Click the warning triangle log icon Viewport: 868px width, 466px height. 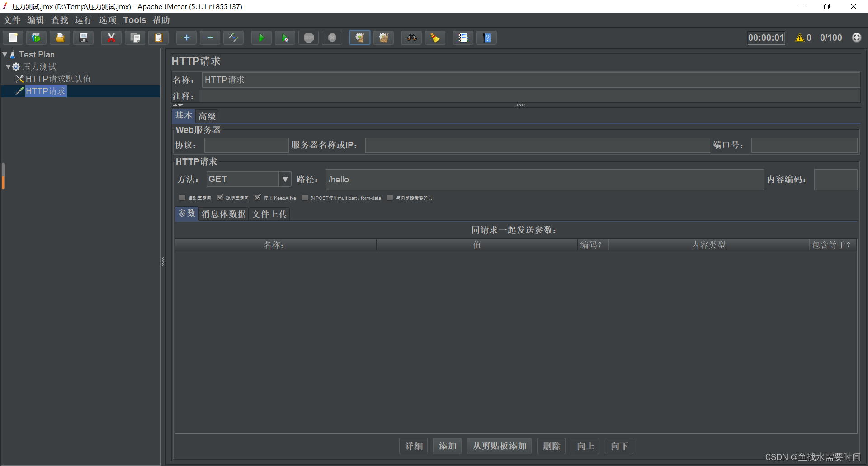click(x=800, y=38)
